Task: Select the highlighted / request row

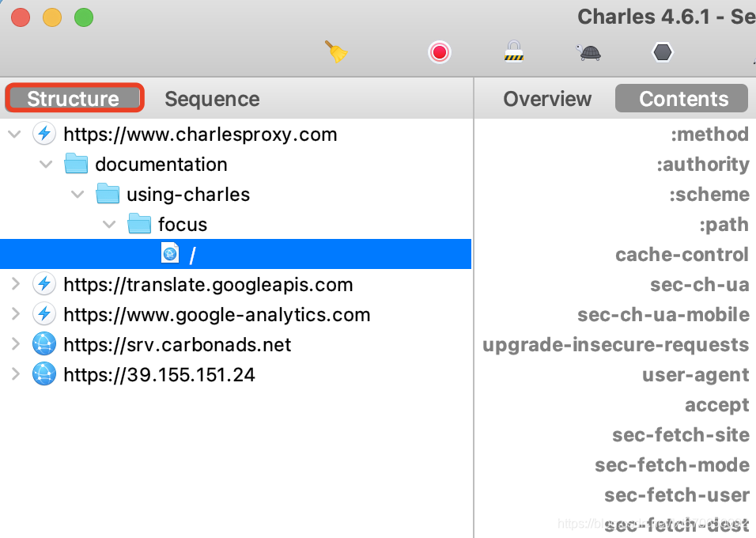Action: click(236, 254)
